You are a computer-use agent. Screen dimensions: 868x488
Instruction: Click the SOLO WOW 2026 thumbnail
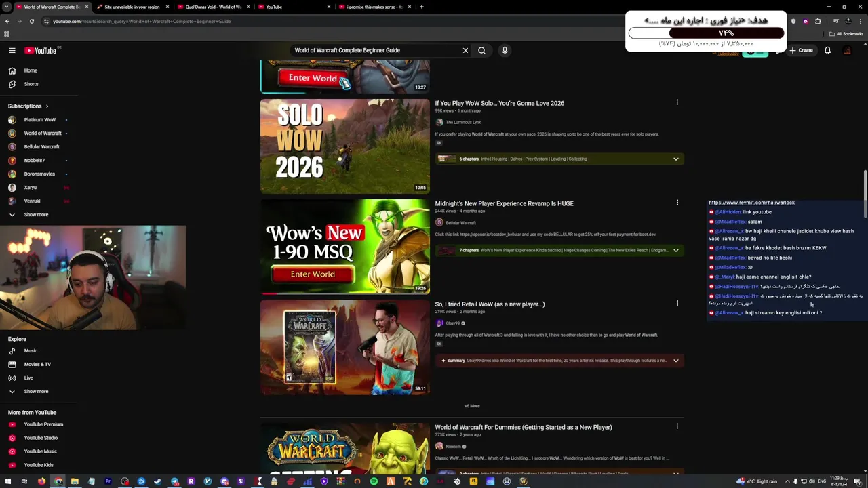345,146
